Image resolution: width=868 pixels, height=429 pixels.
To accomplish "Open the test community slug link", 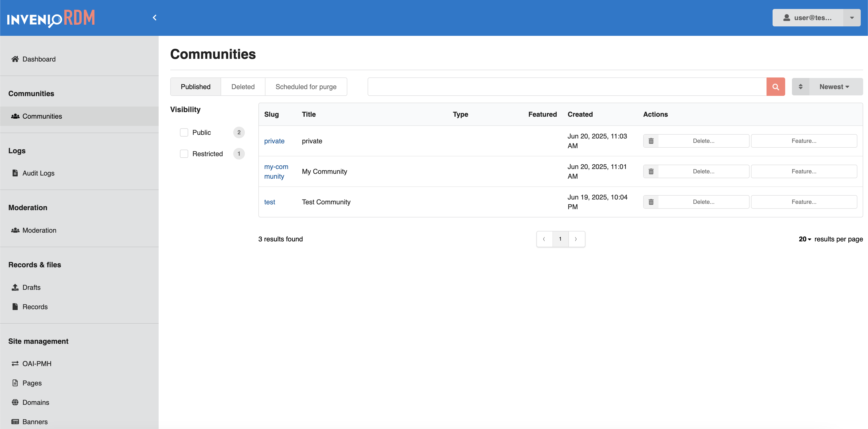I will click(x=270, y=202).
